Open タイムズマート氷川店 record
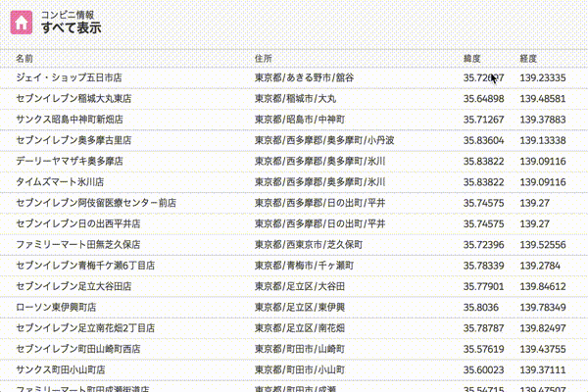This screenshot has height=392, width=588. pyautogui.click(x=60, y=182)
